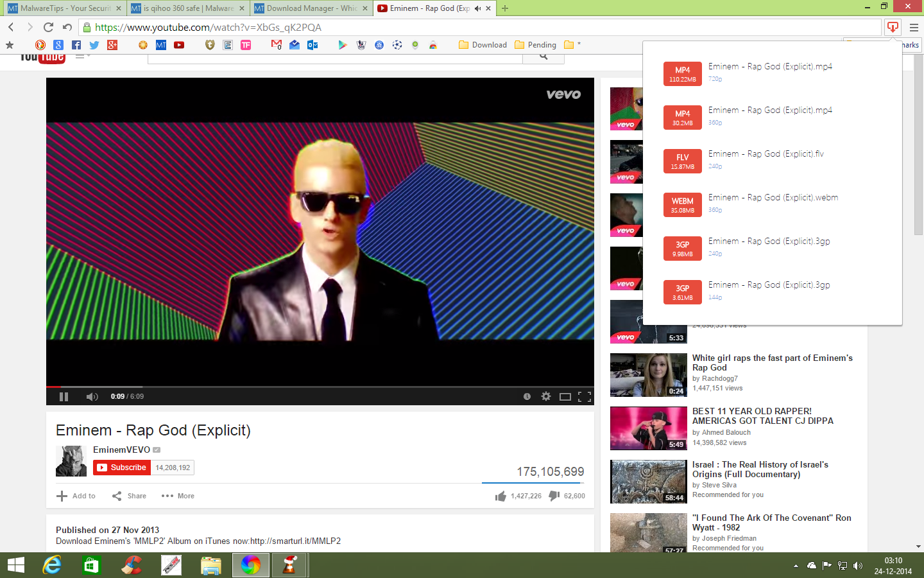Toggle fullscreen on the video player
This screenshot has width=924, height=578.
point(585,396)
